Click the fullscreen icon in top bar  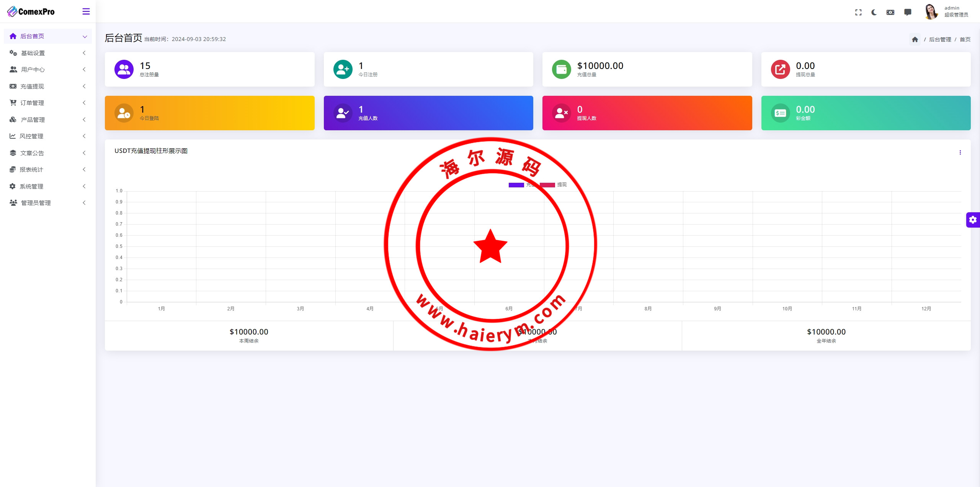[858, 12]
